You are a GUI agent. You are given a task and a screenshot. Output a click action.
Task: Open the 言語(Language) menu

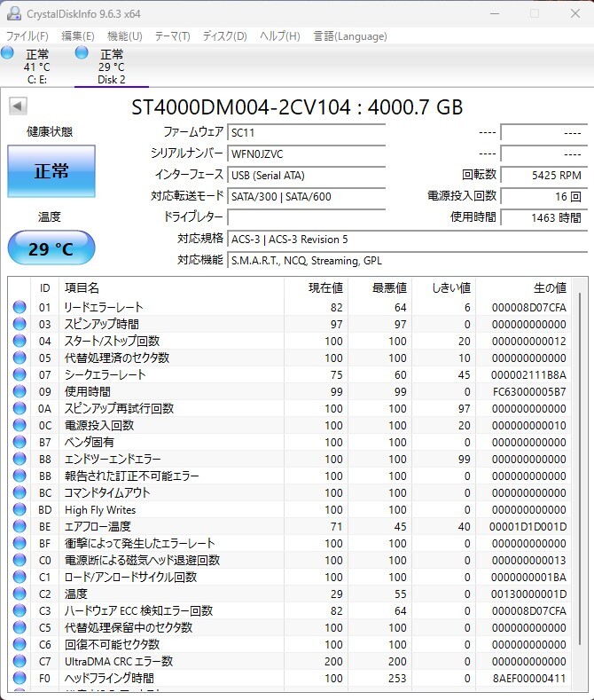coord(350,36)
